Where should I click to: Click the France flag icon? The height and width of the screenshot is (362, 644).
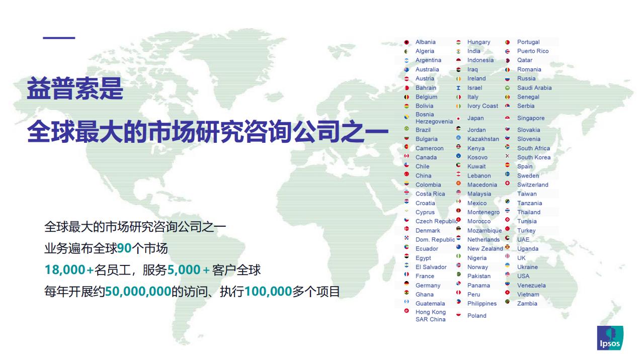coord(407,276)
